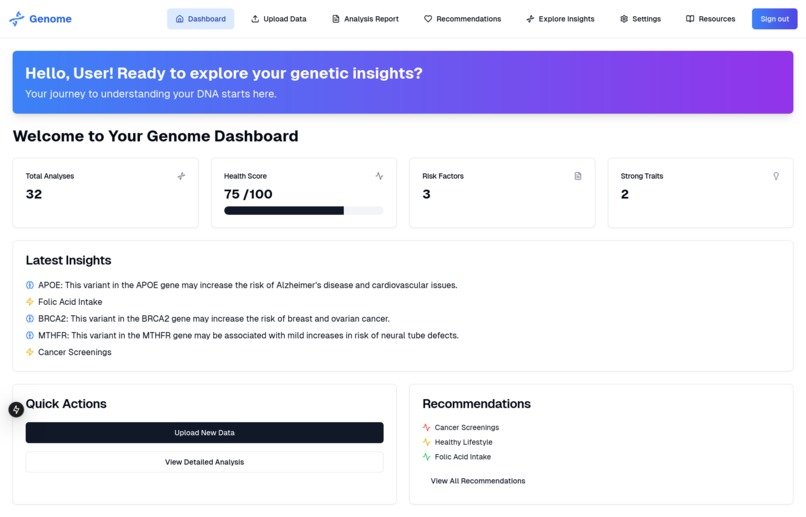Click the info icon beside MTHFR insight
This screenshot has height=517, width=806.
[30, 336]
